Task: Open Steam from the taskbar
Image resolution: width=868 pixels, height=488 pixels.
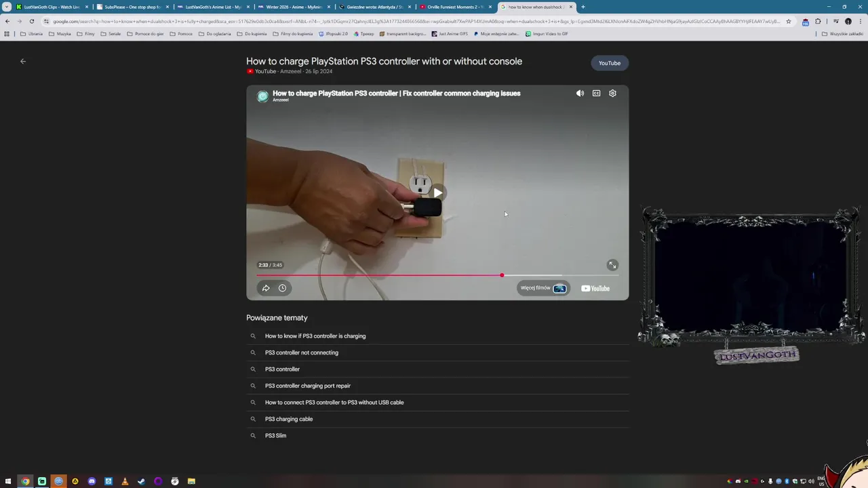Action: [x=141, y=481]
